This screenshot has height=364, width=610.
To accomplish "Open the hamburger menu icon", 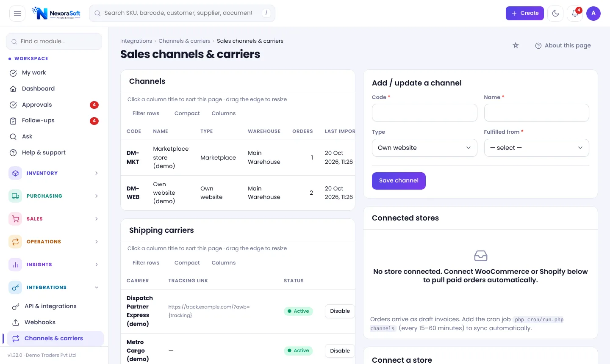I will [17, 14].
